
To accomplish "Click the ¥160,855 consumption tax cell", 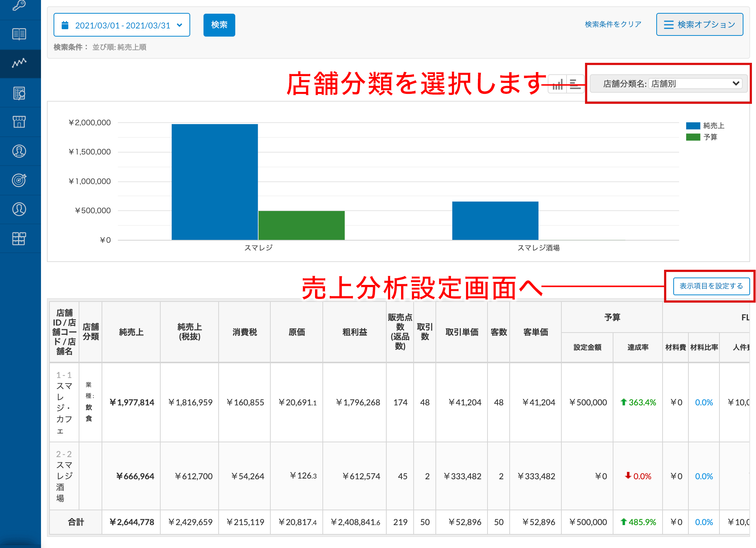I will click(245, 402).
